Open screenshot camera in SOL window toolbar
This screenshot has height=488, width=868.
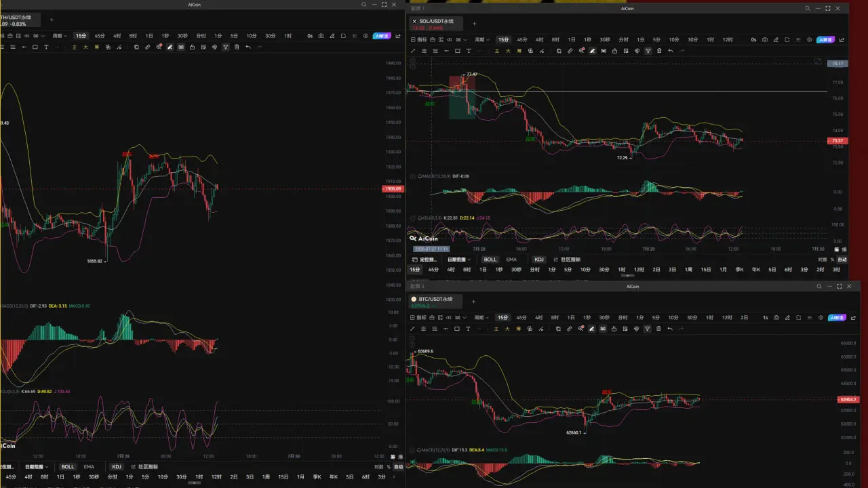(x=764, y=39)
